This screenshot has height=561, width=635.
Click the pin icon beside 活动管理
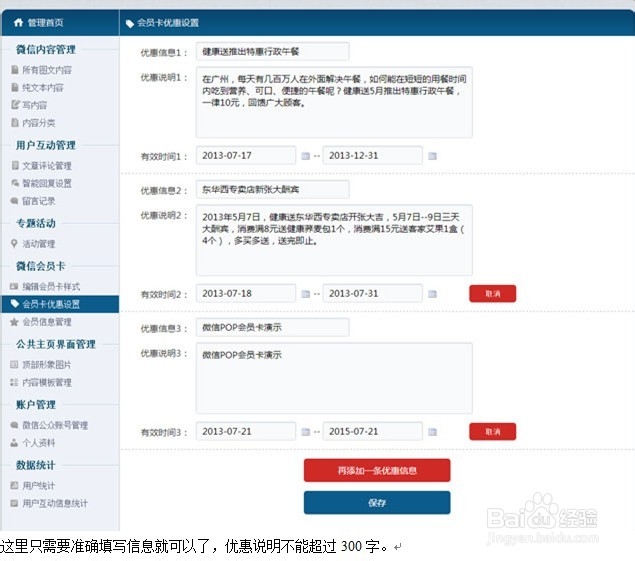(x=14, y=243)
